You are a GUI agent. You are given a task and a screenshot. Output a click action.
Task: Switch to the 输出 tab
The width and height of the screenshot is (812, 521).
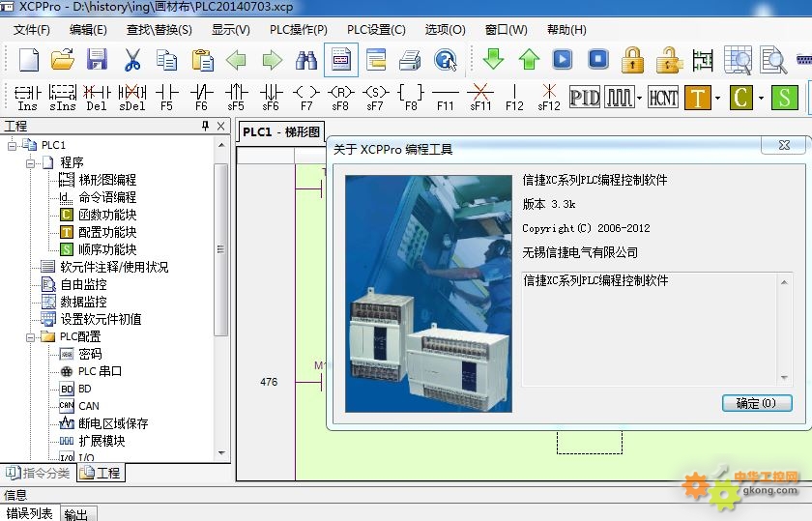(x=77, y=514)
